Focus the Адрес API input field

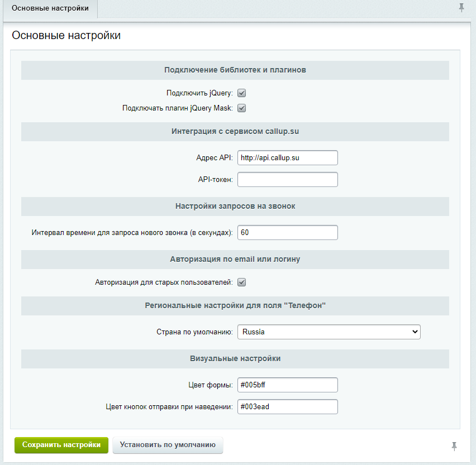[288, 158]
